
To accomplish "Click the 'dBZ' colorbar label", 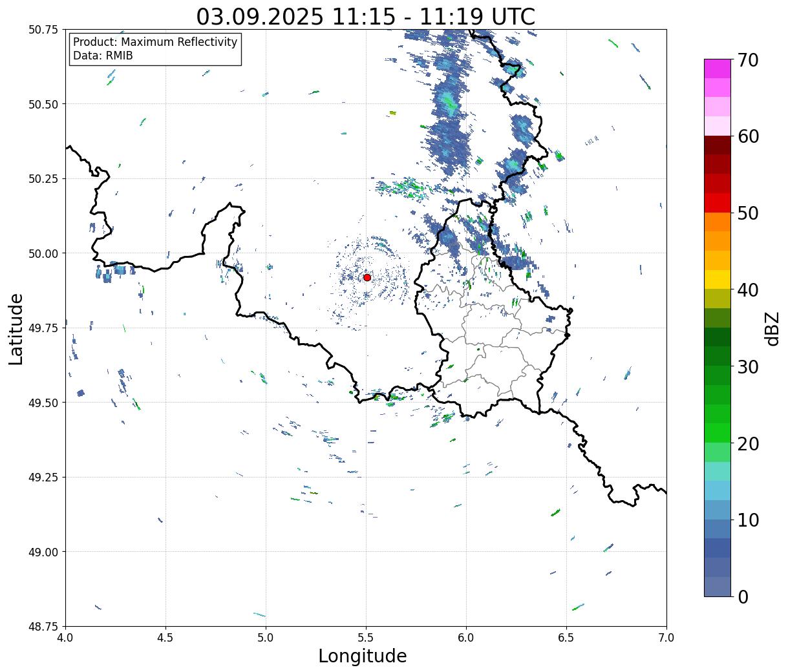I will (772, 328).
